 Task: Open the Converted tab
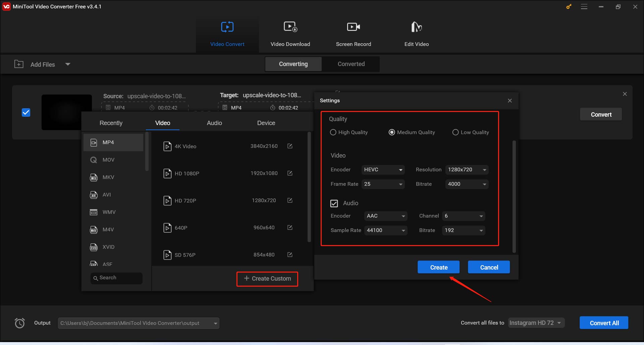pyautogui.click(x=351, y=64)
